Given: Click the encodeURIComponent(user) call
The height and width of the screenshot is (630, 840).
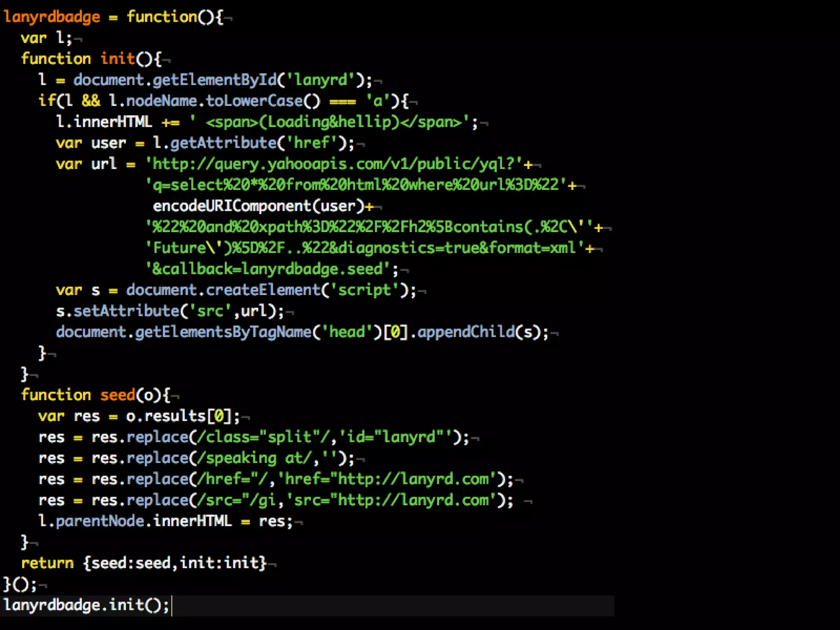Looking at the screenshot, I should [x=258, y=206].
